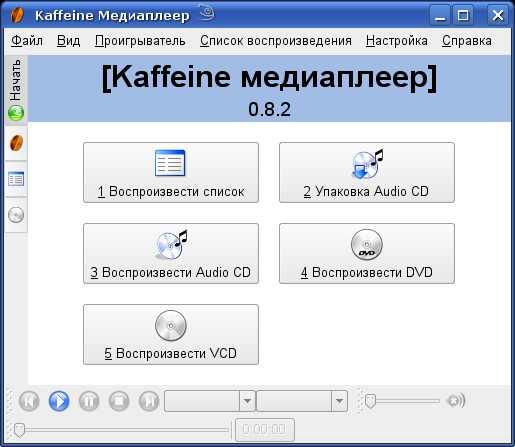The height and width of the screenshot is (447, 515).
Task: Expand the first combo box arrow
Action: pos(247,401)
